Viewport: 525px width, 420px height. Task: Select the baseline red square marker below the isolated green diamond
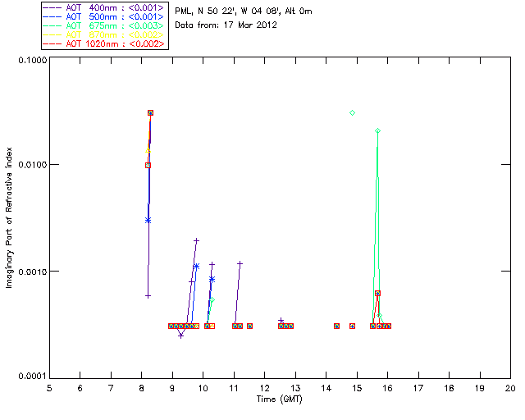[352, 326]
